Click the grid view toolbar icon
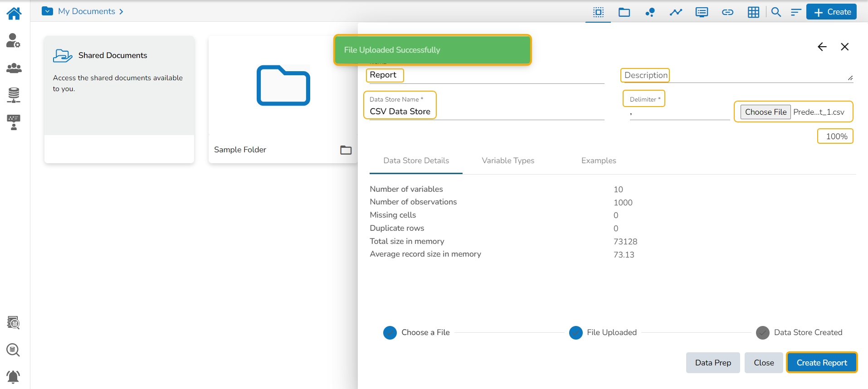Screen dimensions: 868x389 pos(753,12)
